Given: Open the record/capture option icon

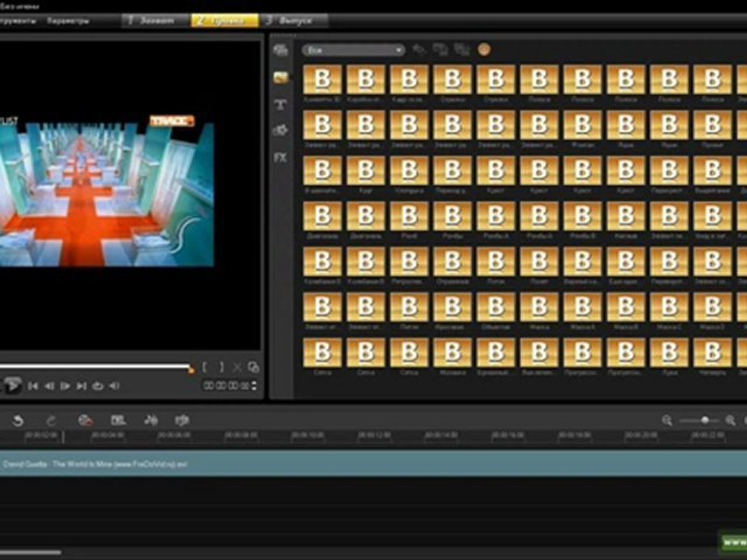Looking at the screenshot, I should (x=85, y=421).
